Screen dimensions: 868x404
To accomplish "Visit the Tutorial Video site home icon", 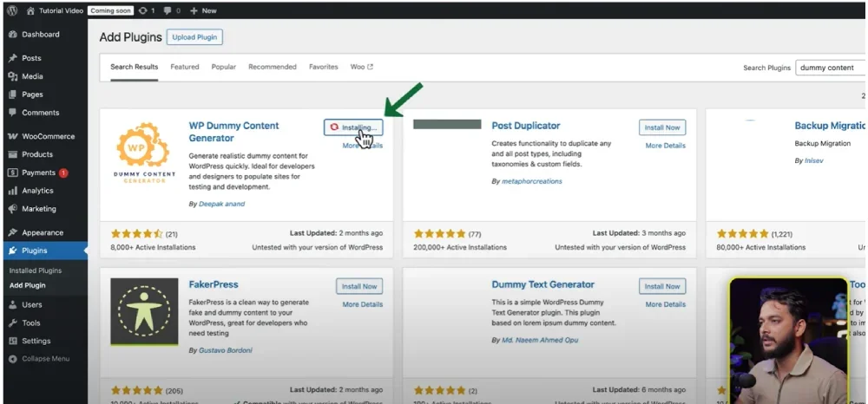I will click(x=30, y=10).
